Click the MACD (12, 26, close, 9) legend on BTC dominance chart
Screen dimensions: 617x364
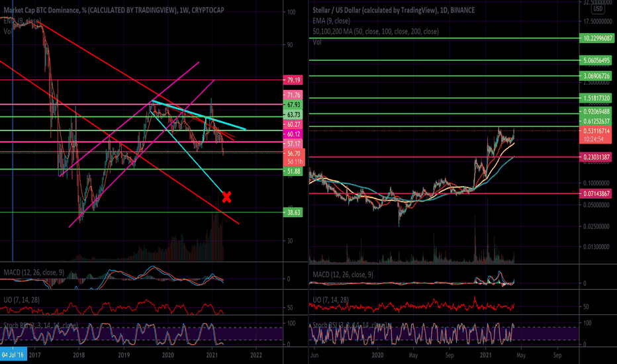34,272
